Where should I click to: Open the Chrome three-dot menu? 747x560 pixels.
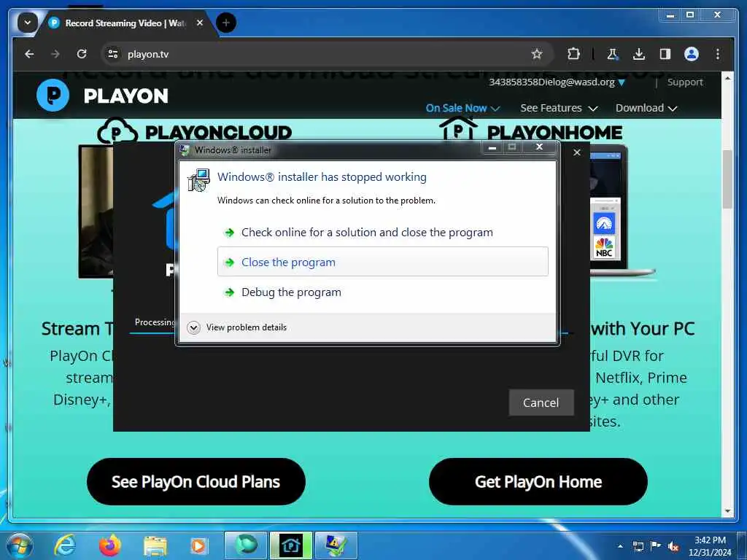[718, 54]
